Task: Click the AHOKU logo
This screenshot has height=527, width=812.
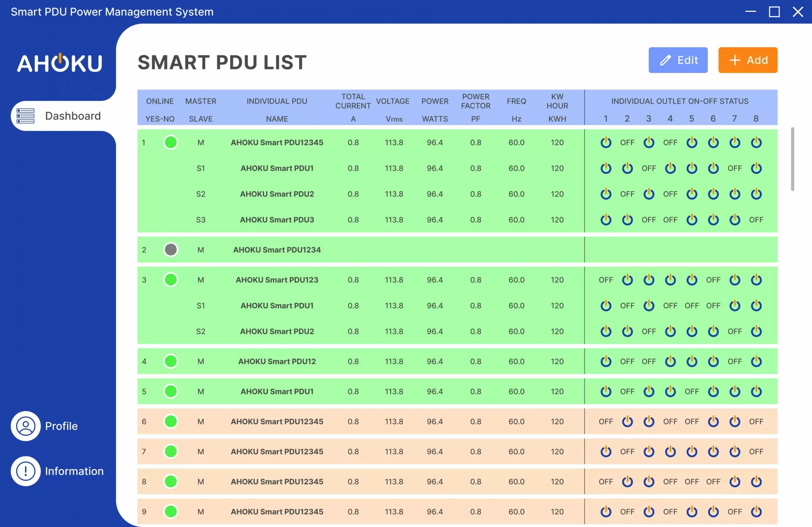Action: [60, 63]
